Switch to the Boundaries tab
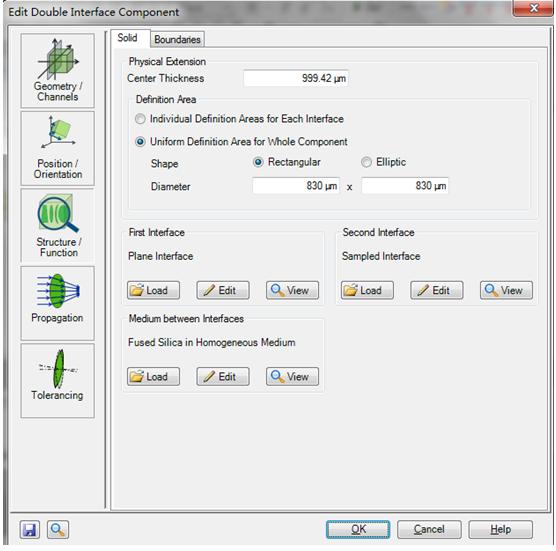556x551 pixels. point(177,39)
